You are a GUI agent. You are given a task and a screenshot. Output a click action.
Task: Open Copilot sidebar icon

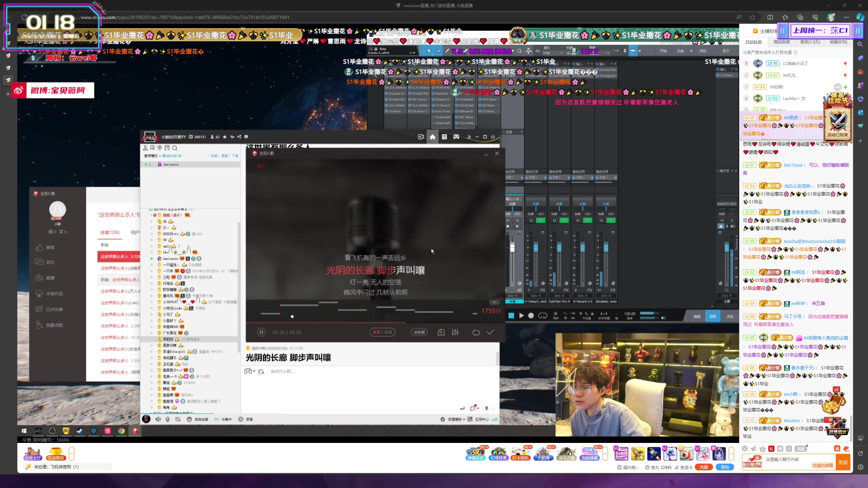860,17
